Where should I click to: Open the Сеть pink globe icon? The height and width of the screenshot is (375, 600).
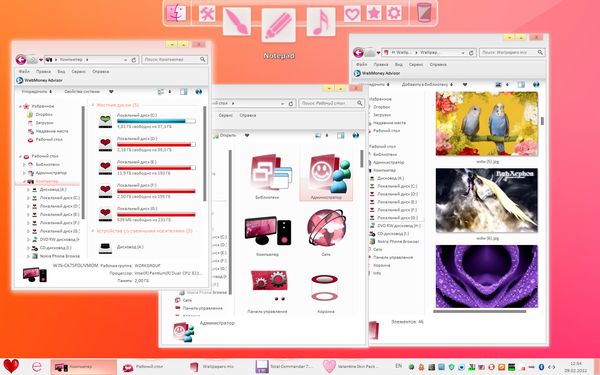pyautogui.click(x=326, y=228)
